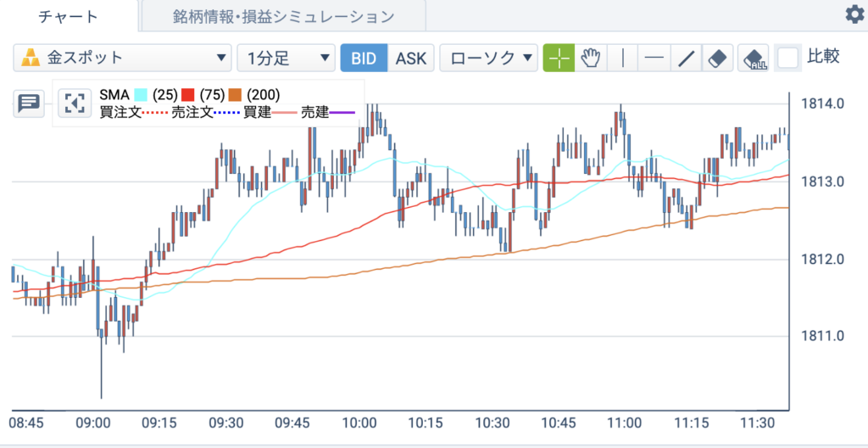Click the SMA 25 cyan color swatch
This screenshot has width=868, height=448.
pyautogui.click(x=141, y=94)
